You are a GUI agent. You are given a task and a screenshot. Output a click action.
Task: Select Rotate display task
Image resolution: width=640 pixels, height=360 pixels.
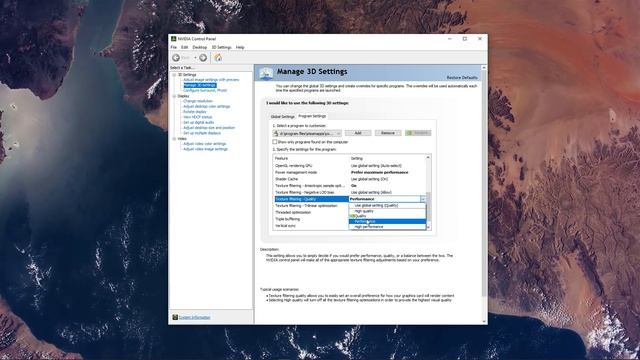195,111
